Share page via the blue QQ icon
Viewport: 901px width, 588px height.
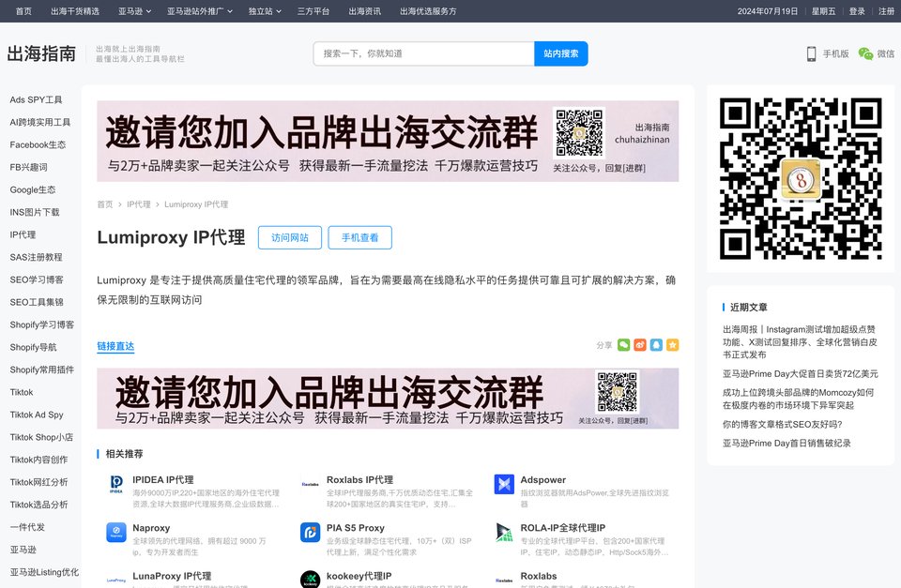point(656,344)
